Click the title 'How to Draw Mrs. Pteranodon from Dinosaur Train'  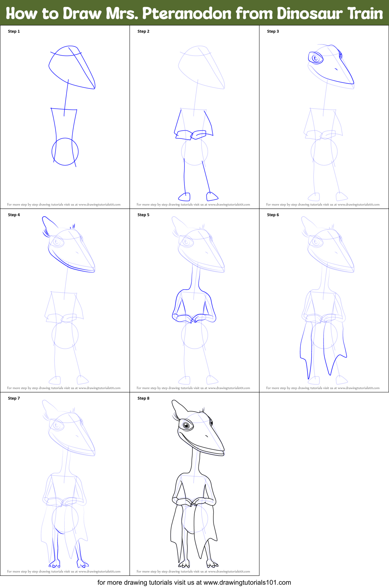194,13
